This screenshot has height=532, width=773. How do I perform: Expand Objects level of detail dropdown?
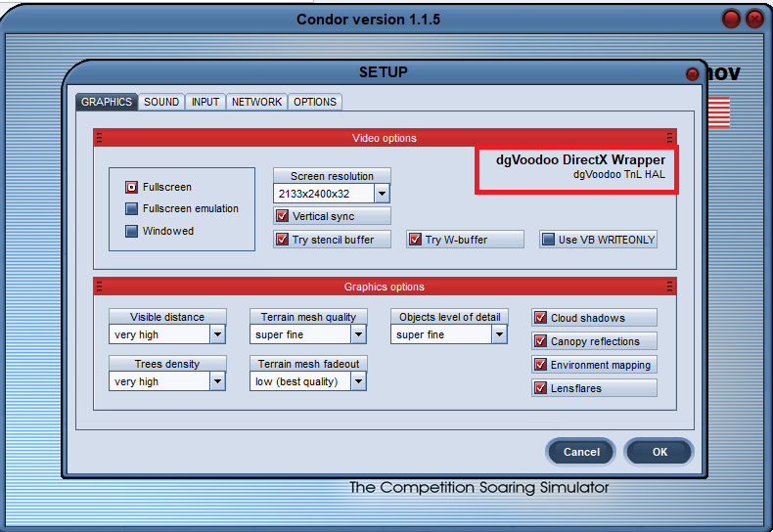pos(499,334)
